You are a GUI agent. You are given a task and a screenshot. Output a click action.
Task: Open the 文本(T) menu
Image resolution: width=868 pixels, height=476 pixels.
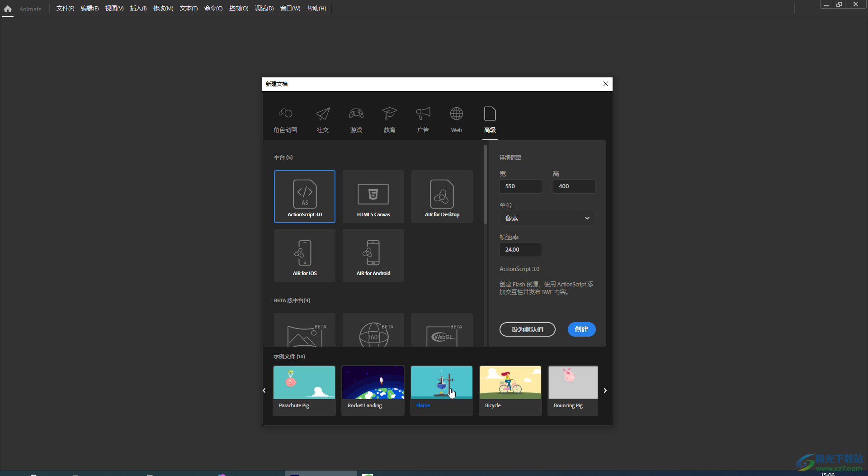189,9
